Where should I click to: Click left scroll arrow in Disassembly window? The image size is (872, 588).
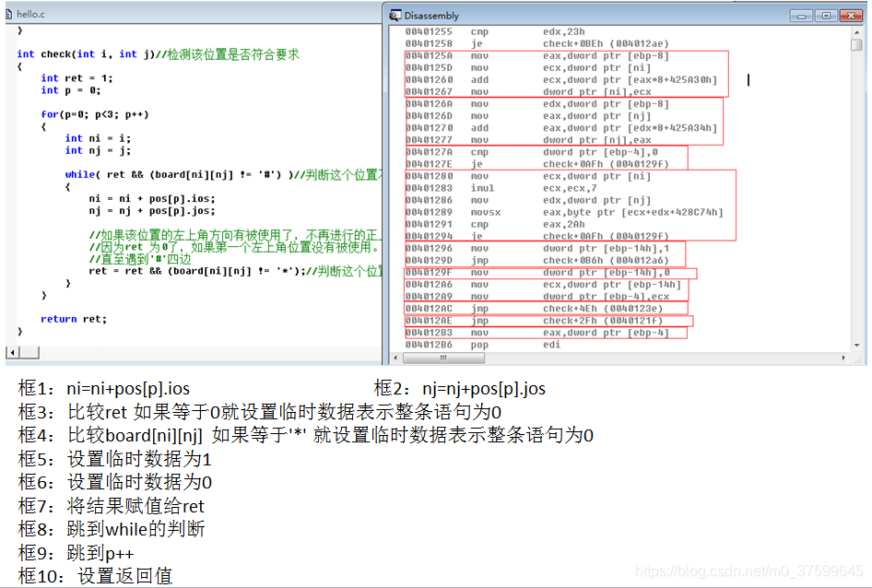pos(396,359)
